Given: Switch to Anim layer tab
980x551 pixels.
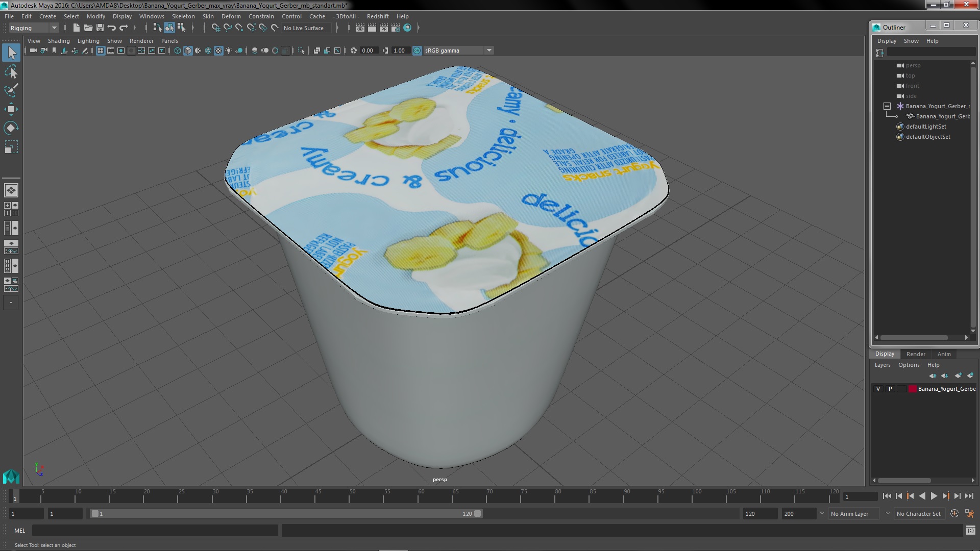Looking at the screenshot, I should (944, 354).
